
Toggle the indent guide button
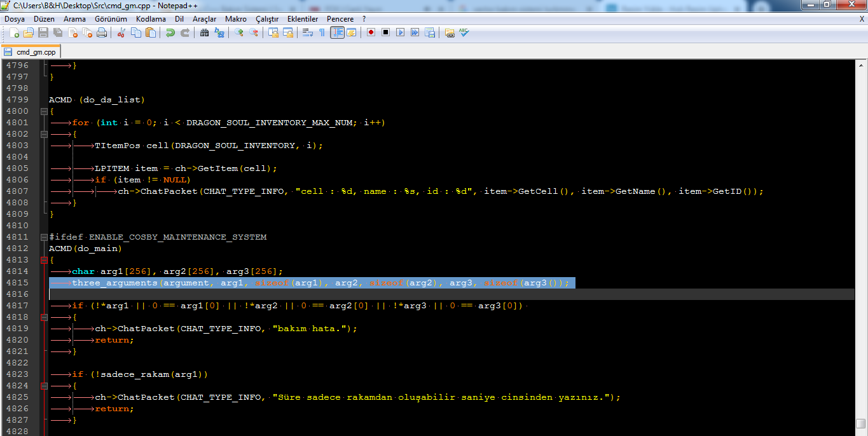pos(336,32)
